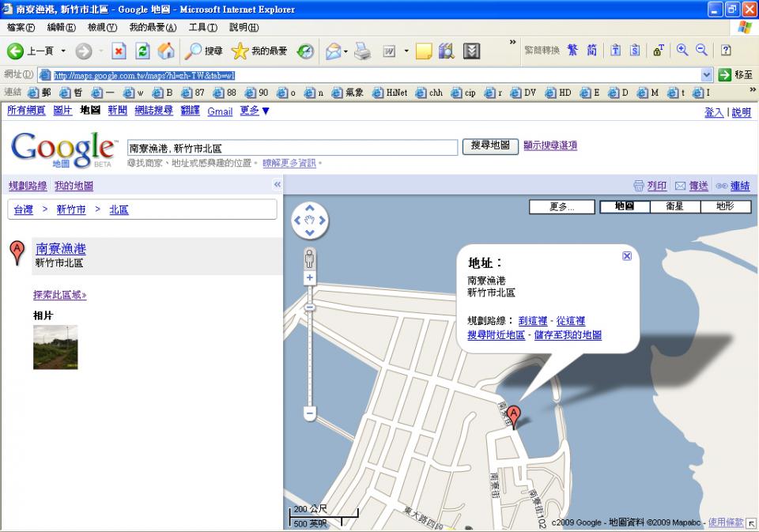Open the 我的地圖 link
The image size is (759, 532).
pos(74,186)
